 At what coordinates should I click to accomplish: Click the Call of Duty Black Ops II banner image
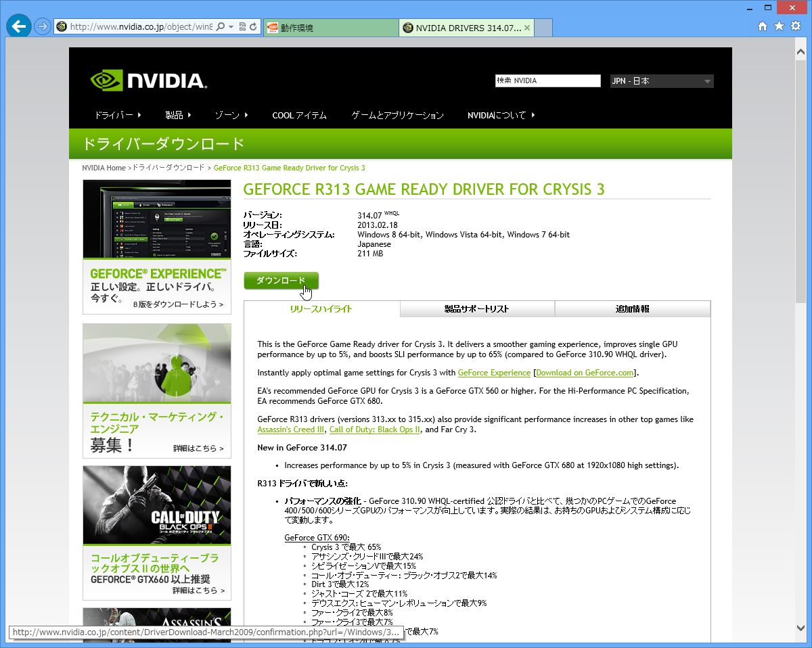(157, 505)
